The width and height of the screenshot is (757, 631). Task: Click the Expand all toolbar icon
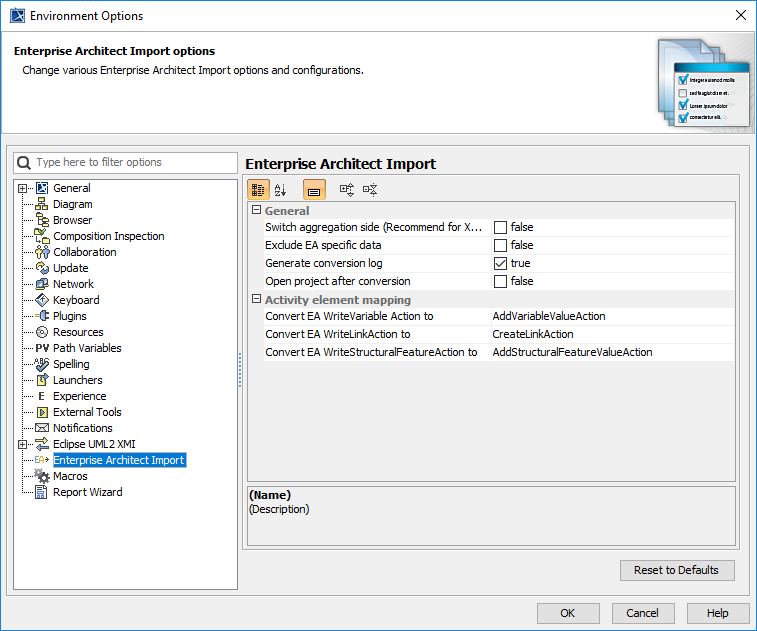[x=347, y=190]
